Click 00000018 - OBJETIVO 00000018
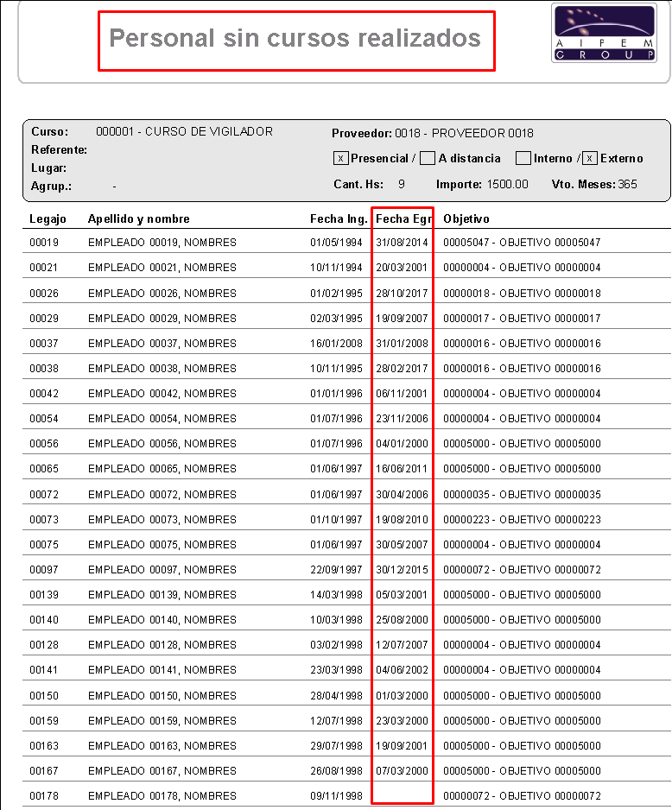 pos(522,294)
